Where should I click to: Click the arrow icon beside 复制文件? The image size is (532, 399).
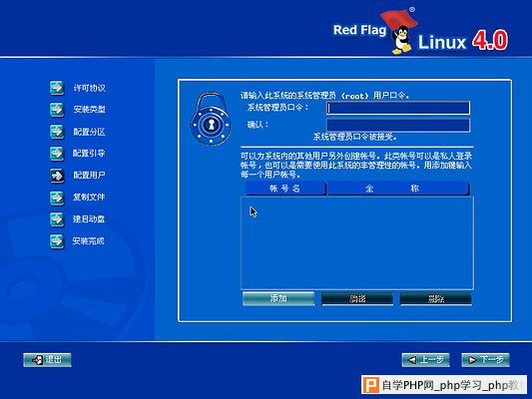click(57, 198)
